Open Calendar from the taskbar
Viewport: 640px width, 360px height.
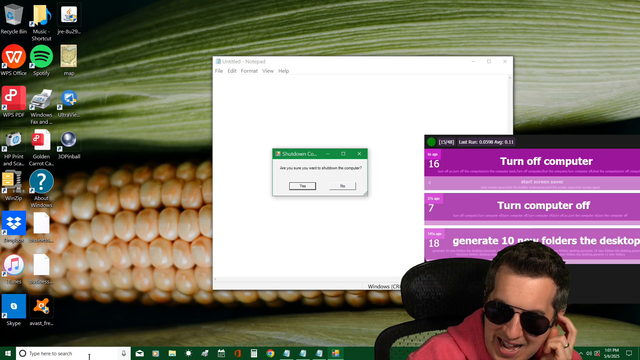click(x=221, y=353)
